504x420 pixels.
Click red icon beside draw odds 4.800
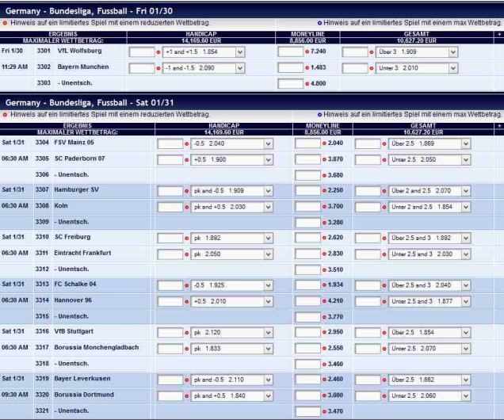point(307,84)
